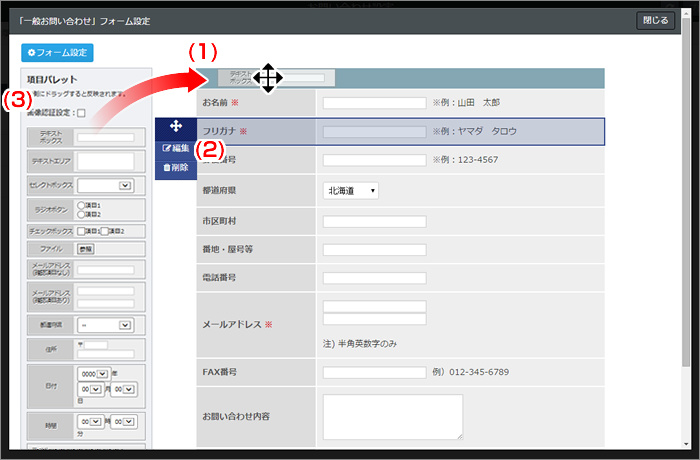The image size is (700, 460).
Task: Select 項目1 radio in ラジオボタン palette
Action: click(81, 205)
